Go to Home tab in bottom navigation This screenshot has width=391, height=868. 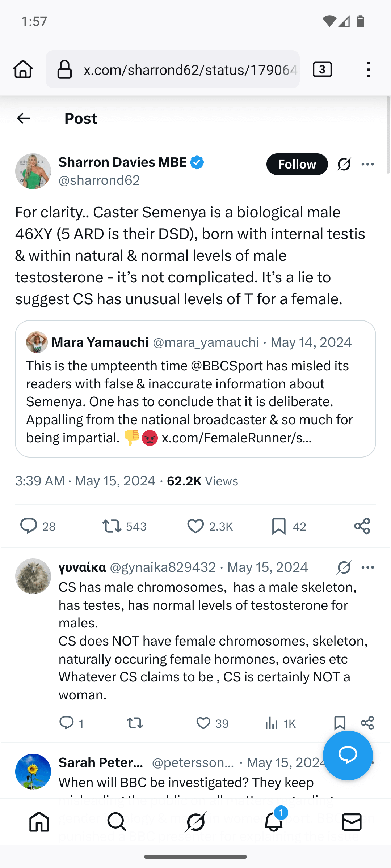[39, 822]
